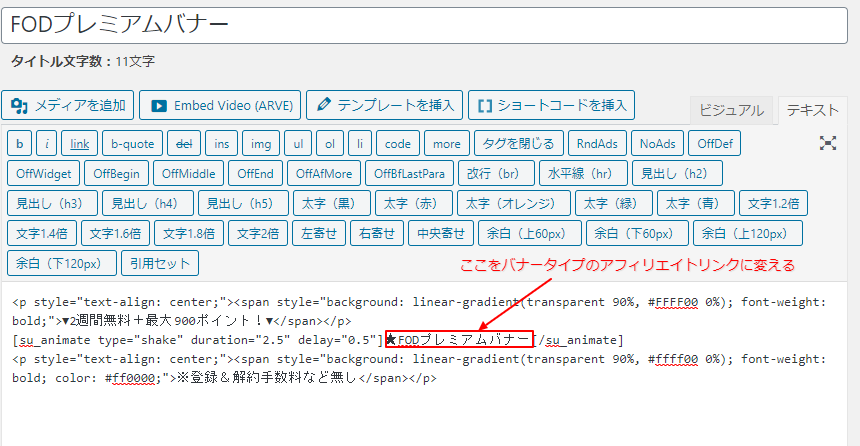Click RndAds quicktag button
Viewport: 860px width, 446px height.
pos(597,144)
